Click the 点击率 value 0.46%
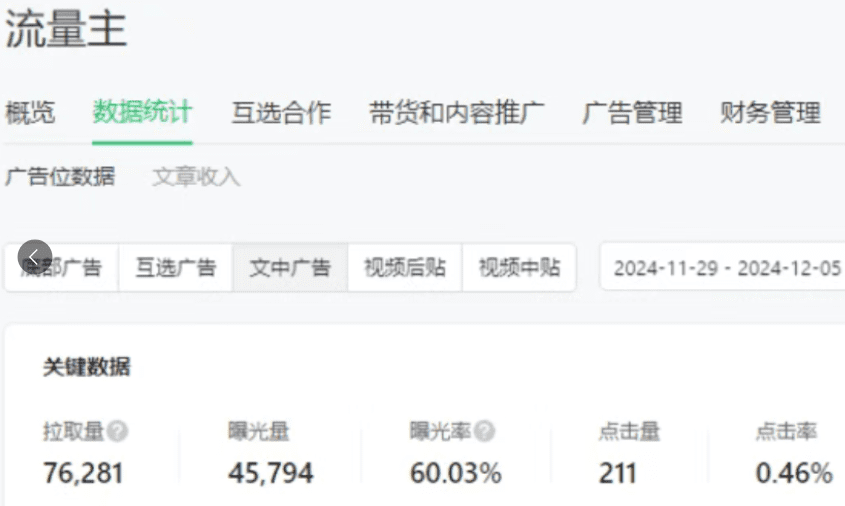Viewport: 845px width, 506px height. [794, 472]
